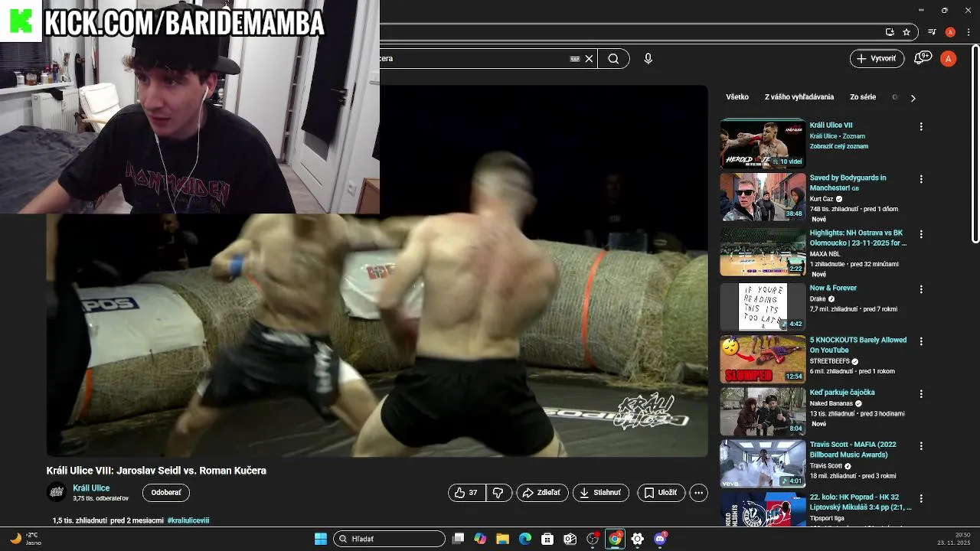980x551 pixels.
Task: Subscribe with the Odoberať button
Action: (x=166, y=493)
